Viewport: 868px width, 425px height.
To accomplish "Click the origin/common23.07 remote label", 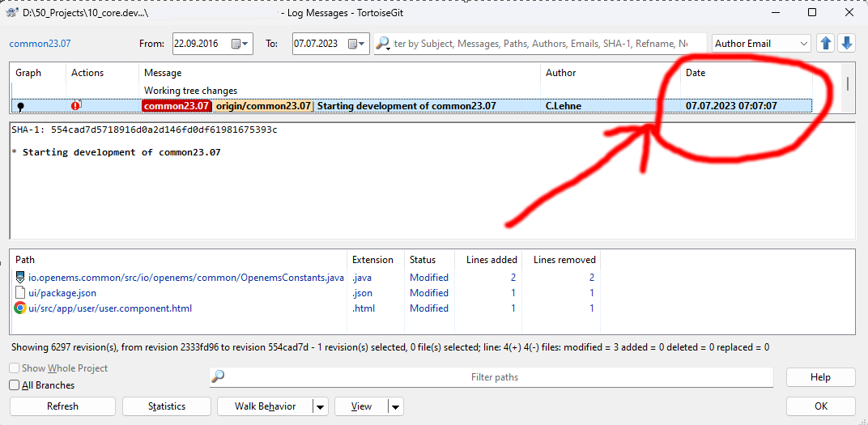I will [263, 106].
